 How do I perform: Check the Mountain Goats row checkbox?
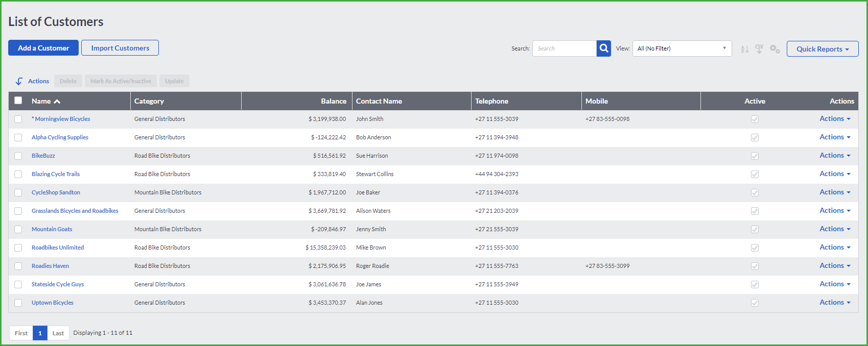(x=18, y=229)
